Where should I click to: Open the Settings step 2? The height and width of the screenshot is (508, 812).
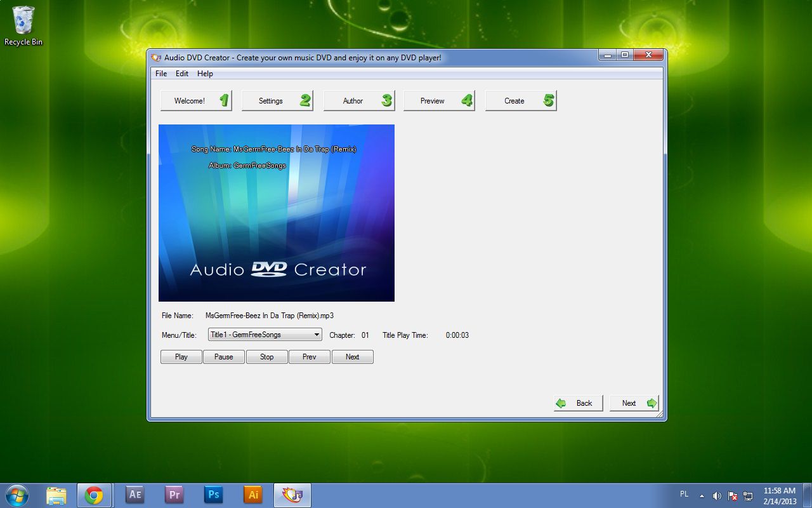277,100
